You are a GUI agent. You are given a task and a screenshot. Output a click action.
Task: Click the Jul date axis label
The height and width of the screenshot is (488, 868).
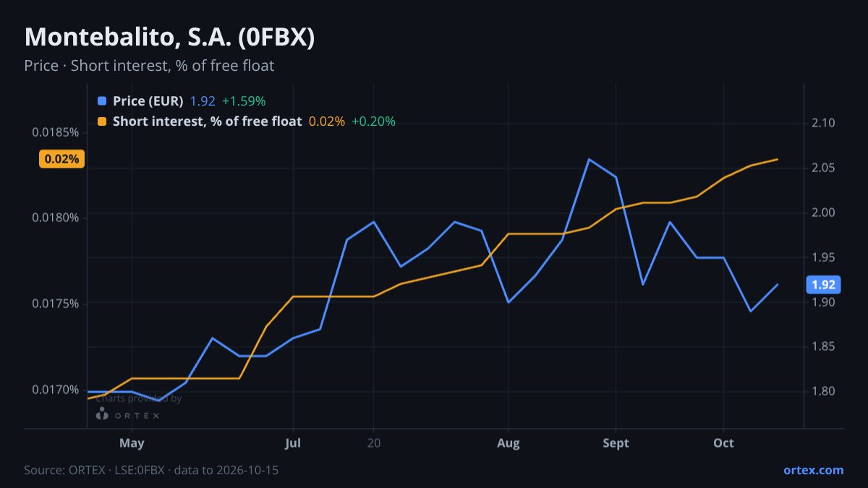pos(293,442)
